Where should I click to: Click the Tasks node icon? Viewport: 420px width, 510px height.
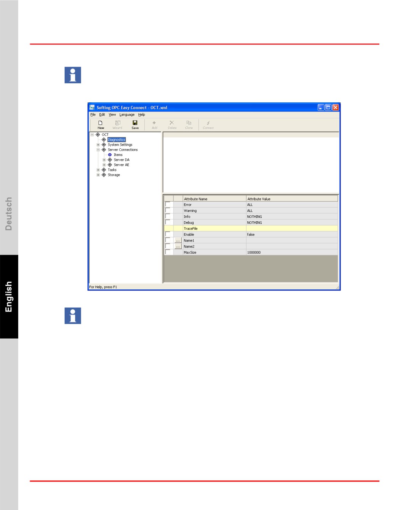tap(104, 170)
